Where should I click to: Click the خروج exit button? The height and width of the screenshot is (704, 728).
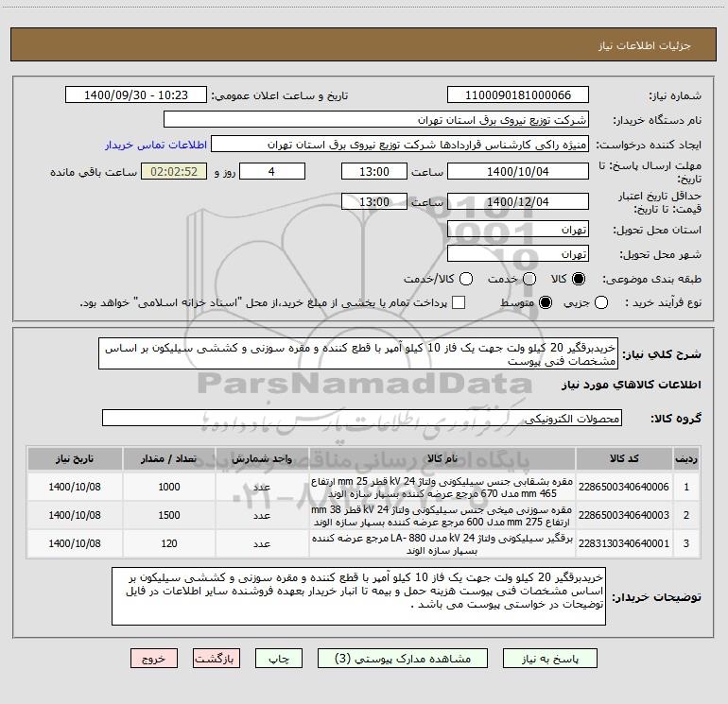click(x=154, y=659)
